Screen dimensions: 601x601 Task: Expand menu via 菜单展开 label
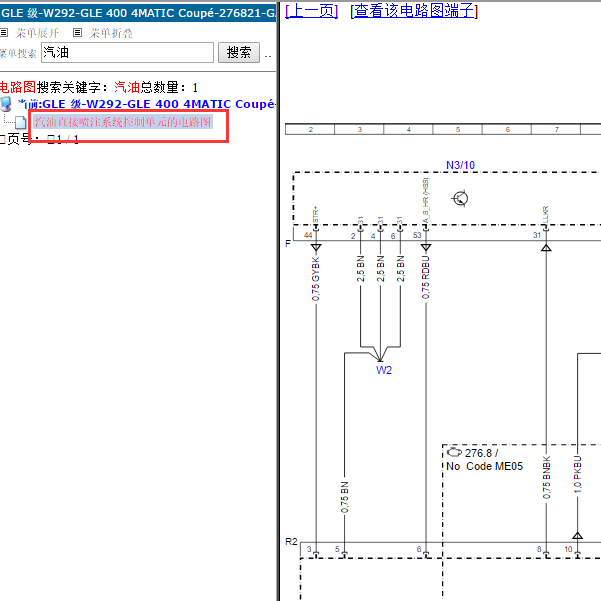coord(37,33)
